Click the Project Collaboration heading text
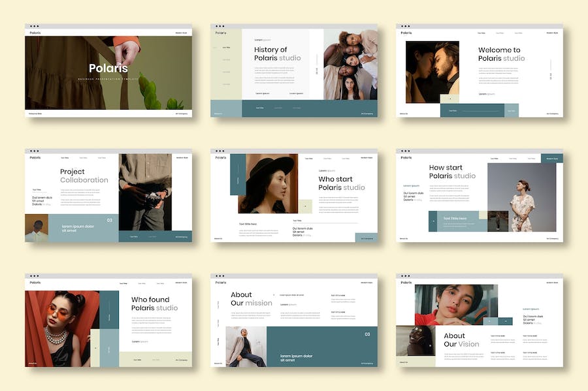The height and width of the screenshot is (391, 588). coord(84,176)
